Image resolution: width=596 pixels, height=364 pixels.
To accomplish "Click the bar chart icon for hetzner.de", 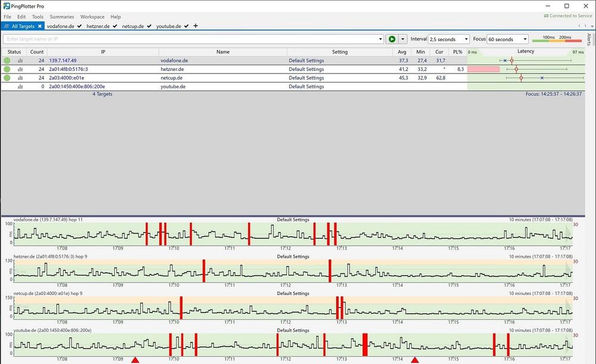I will point(20,69).
